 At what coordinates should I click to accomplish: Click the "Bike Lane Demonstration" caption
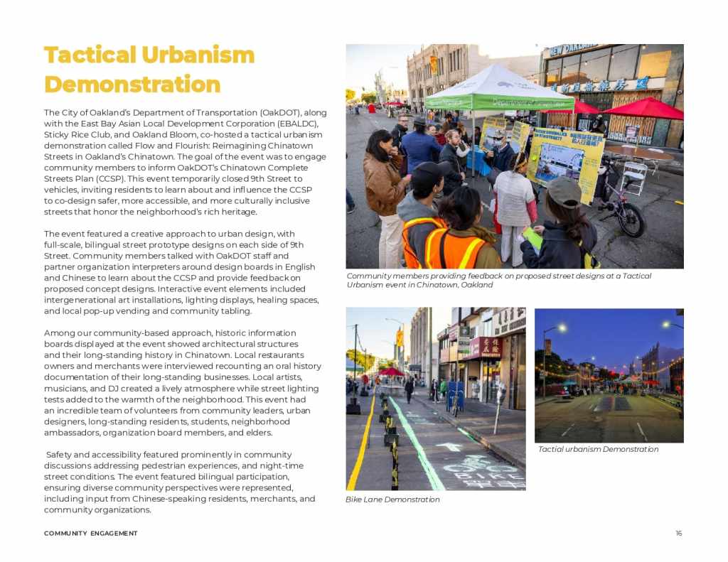click(x=392, y=499)
